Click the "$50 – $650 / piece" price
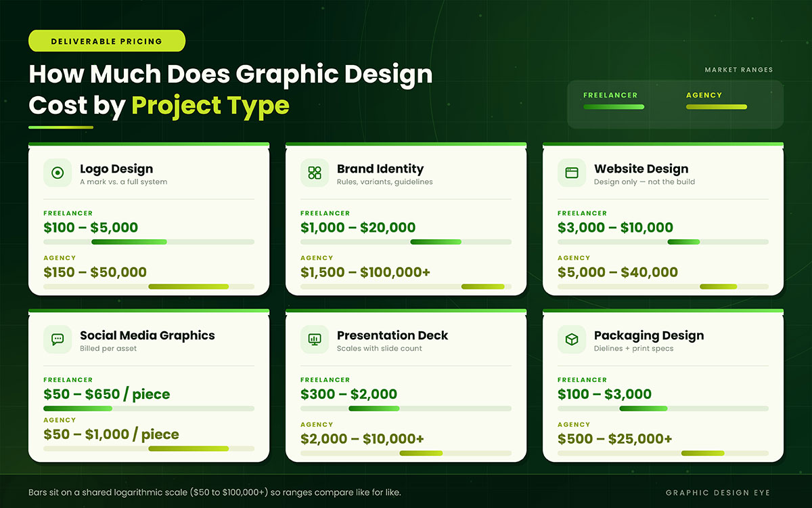 coord(107,394)
